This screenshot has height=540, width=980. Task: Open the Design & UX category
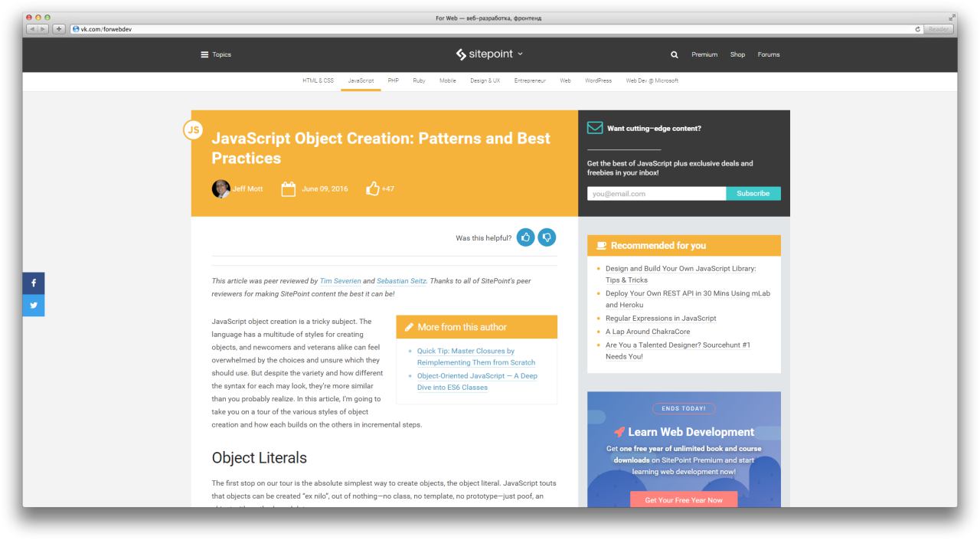coord(485,80)
